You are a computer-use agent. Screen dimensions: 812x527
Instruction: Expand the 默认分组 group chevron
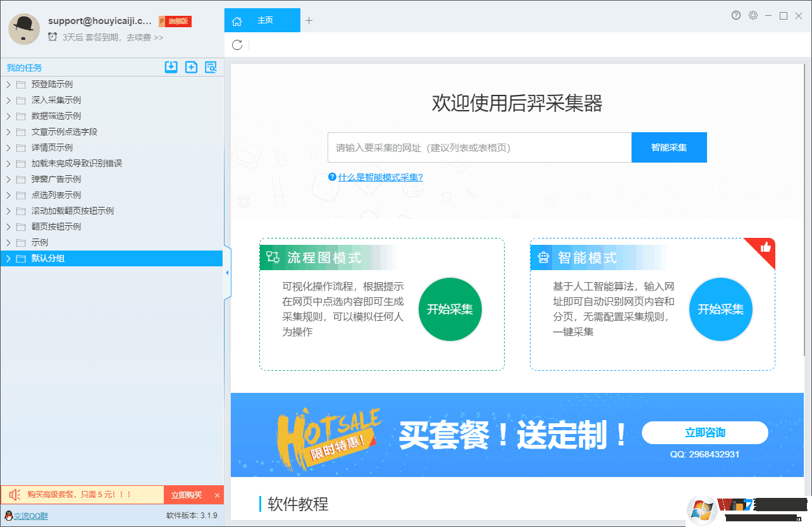[8, 258]
